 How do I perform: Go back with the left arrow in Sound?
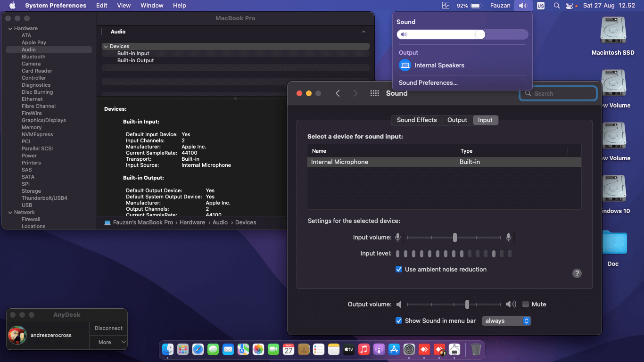tap(338, 93)
